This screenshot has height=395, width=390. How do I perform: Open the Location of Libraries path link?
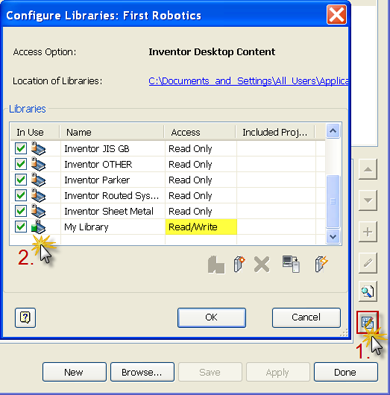coord(248,81)
